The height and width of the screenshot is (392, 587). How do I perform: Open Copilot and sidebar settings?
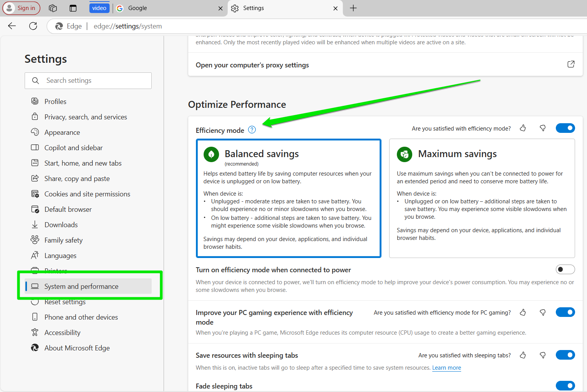click(88, 147)
